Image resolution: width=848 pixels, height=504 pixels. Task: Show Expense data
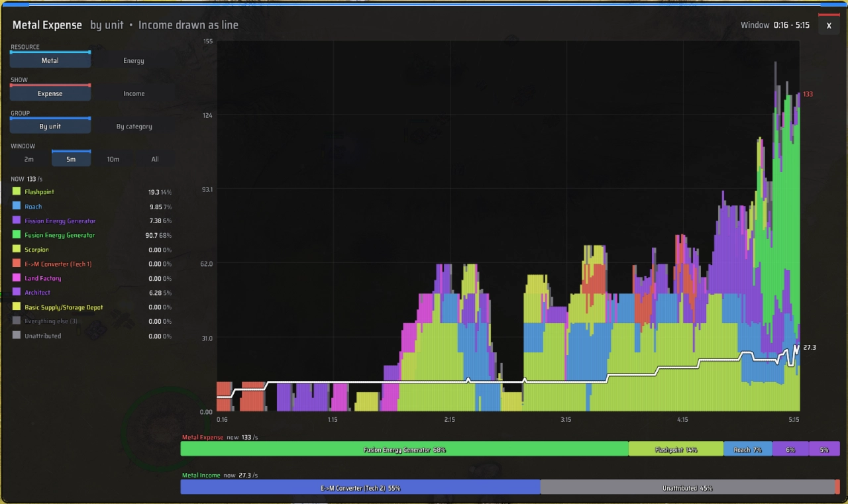click(50, 93)
